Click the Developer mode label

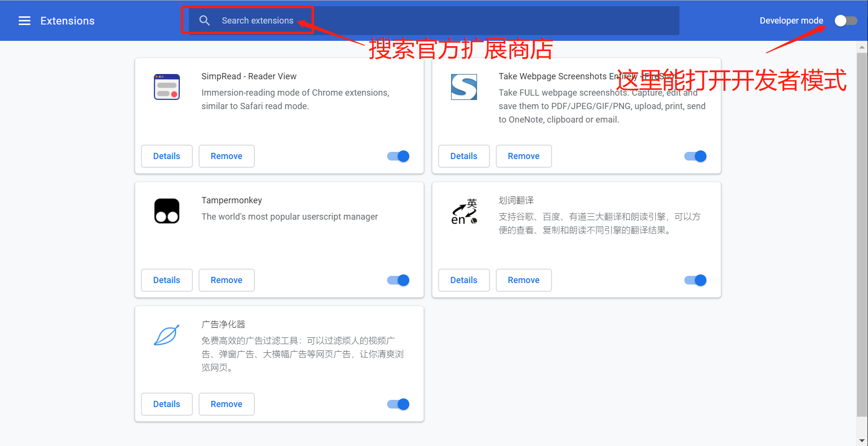pyautogui.click(x=792, y=21)
